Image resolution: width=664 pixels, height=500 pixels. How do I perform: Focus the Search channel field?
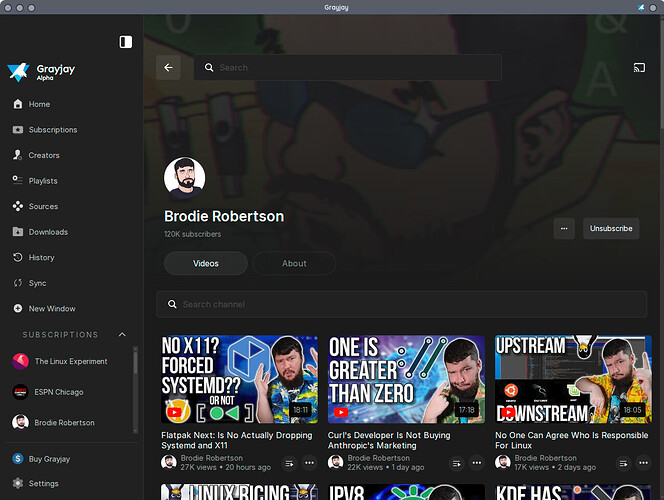(x=401, y=304)
